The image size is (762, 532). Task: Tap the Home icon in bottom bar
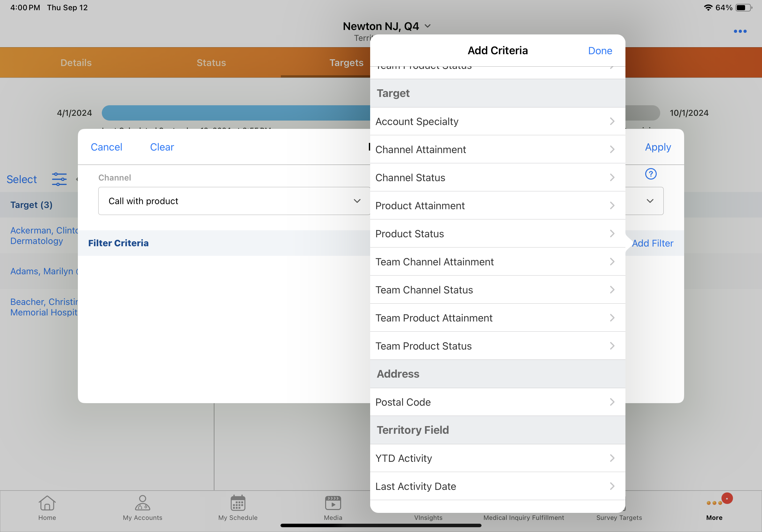47,503
